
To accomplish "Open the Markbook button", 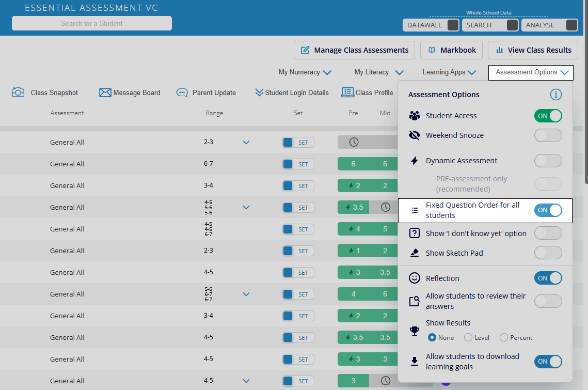I will [x=452, y=50].
